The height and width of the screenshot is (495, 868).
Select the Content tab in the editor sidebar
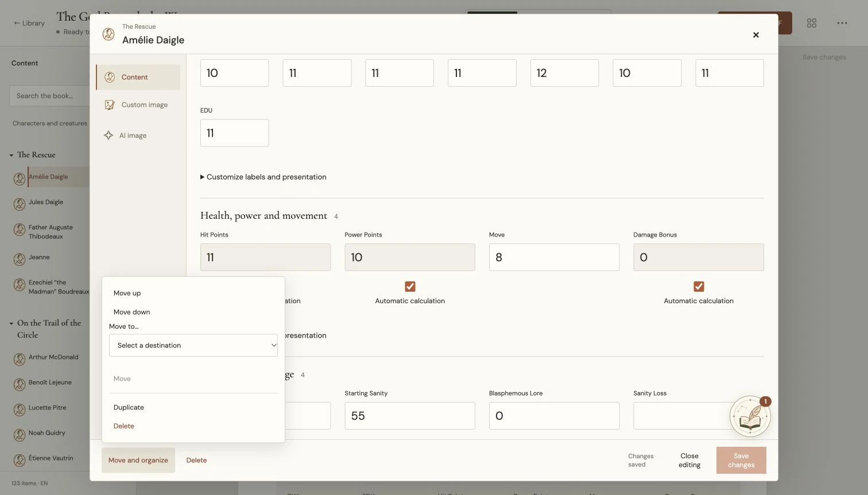click(x=138, y=77)
